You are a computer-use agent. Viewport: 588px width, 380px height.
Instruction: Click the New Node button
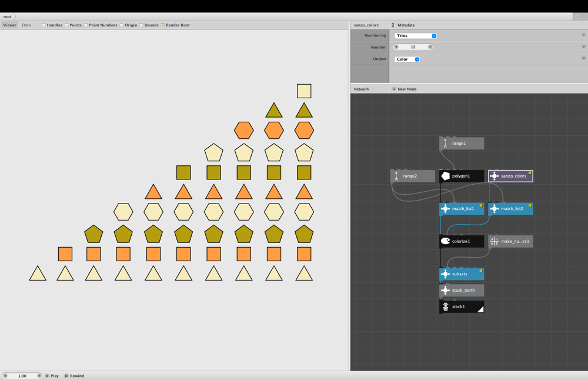click(x=405, y=89)
